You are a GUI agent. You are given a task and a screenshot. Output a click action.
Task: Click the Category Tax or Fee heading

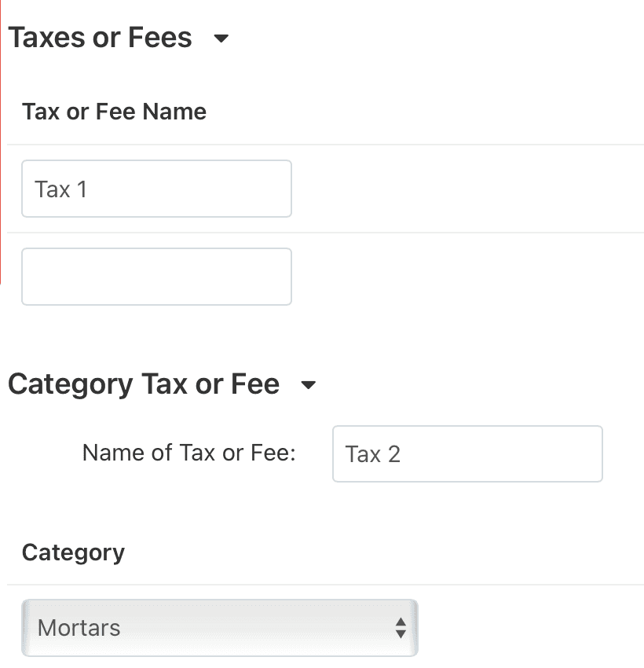(144, 384)
